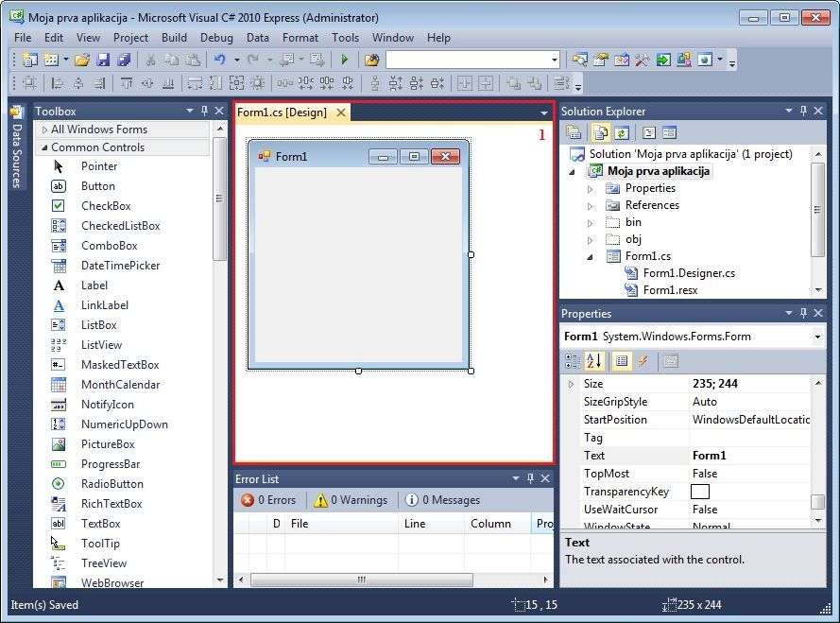Select the Properties list button beside the lightning bolt
Viewport: 840px width, 623px height.
(x=622, y=361)
